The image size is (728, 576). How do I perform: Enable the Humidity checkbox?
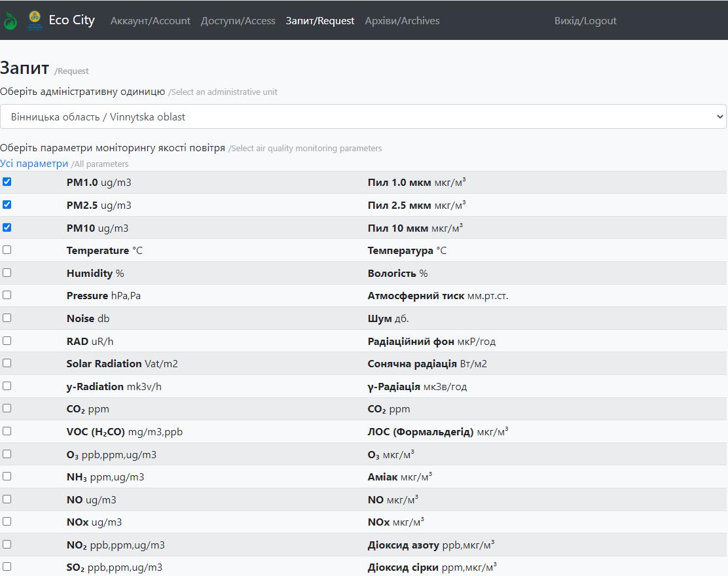(x=7, y=272)
